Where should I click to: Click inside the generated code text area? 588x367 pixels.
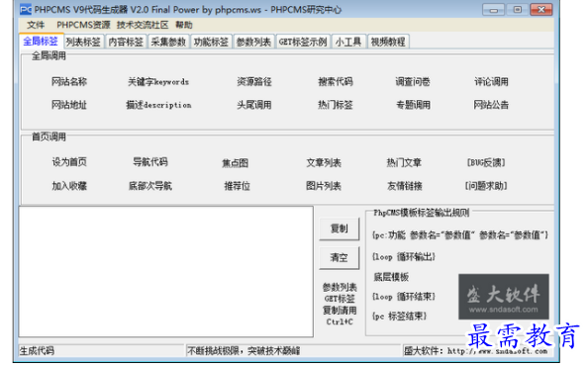coord(166,271)
